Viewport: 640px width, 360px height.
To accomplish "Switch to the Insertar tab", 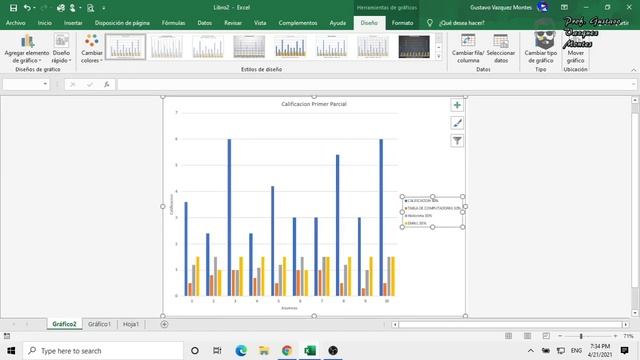I will [x=73, y=23].
